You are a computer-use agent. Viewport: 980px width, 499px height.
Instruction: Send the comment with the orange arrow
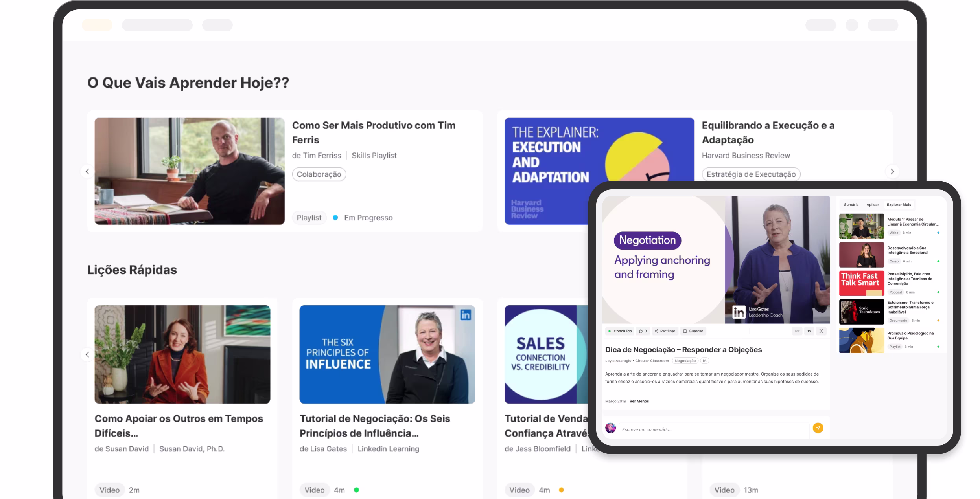pos(818,428)
